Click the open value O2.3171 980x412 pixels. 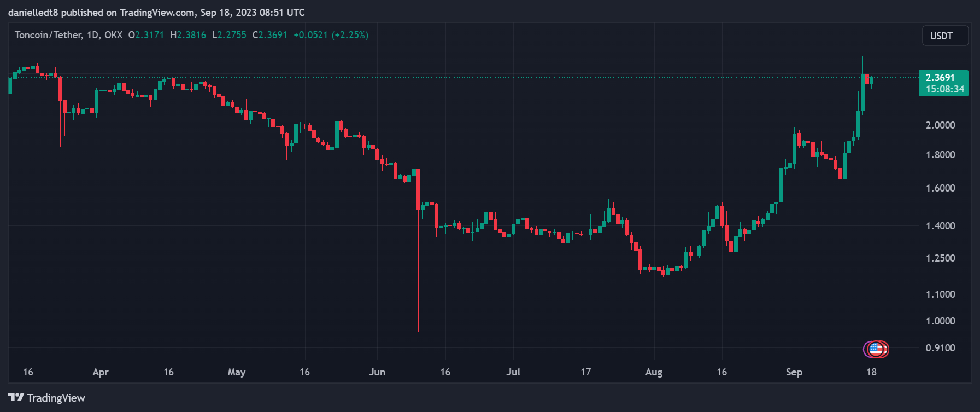pyautogui.click(x=146, y=35)
